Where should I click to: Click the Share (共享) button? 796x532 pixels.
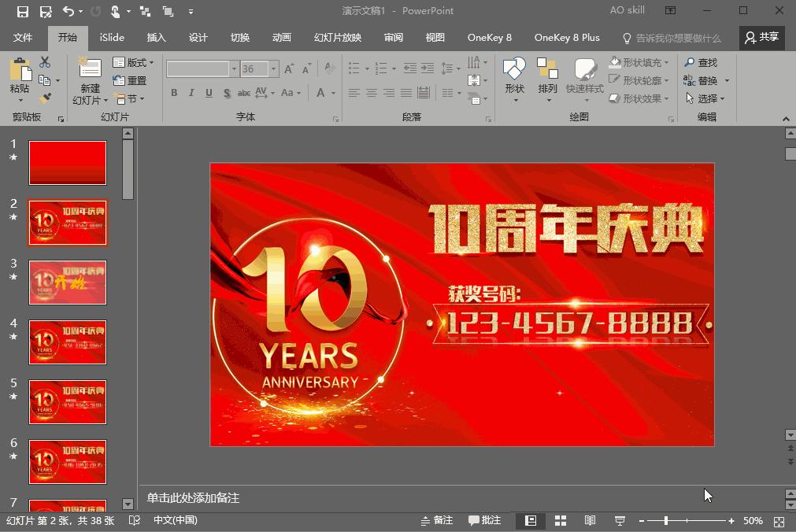pos(762,37)
